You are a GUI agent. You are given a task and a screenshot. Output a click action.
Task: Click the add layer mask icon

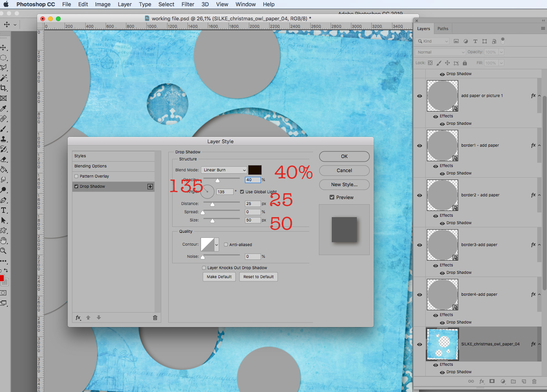(x=492, y=381)
